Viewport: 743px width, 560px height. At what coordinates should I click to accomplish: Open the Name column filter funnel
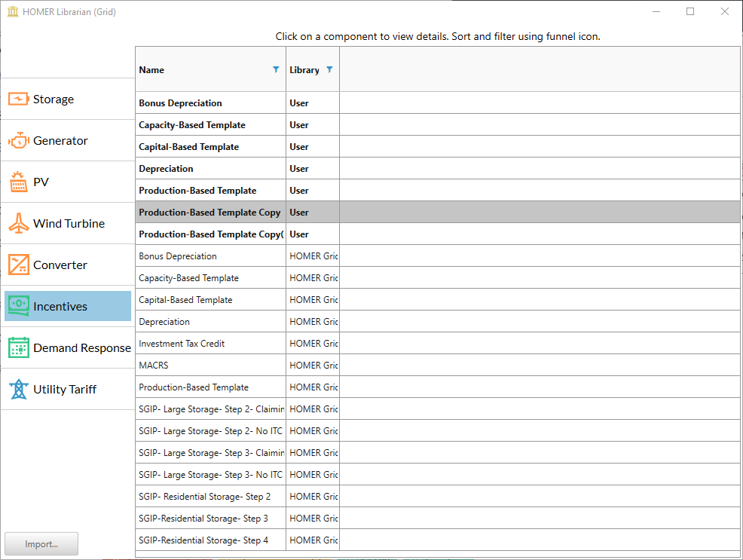pos(275,69)
